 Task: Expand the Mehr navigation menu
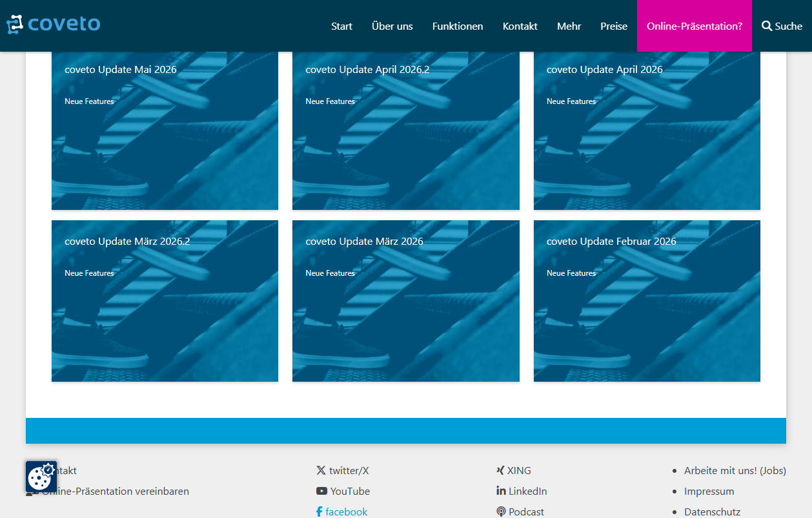coord(569,26)
